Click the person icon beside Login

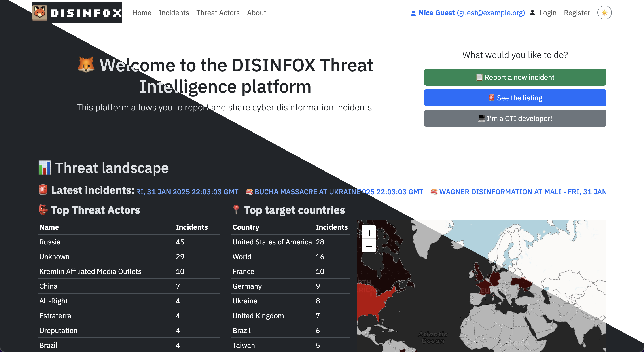[532, 13]
